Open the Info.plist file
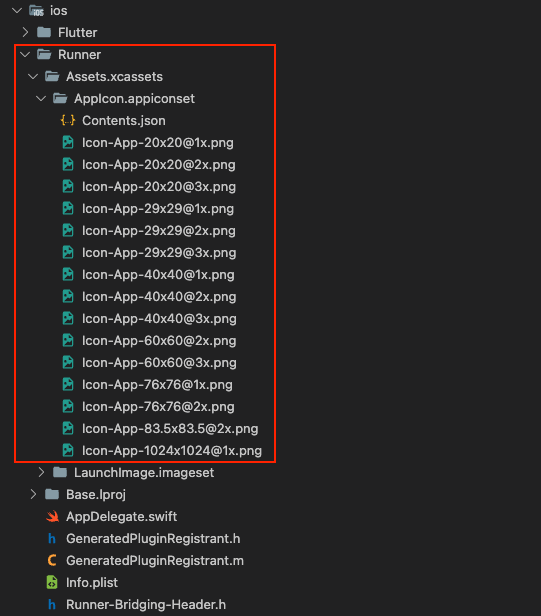541x616 pixels. (92, 583)
